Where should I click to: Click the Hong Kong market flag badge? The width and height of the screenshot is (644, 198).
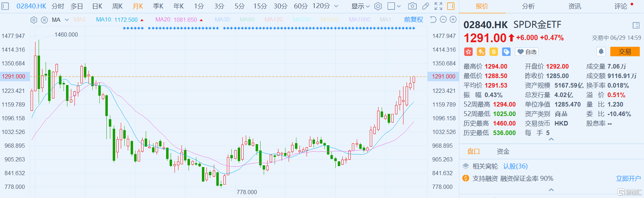pos(468,52)
